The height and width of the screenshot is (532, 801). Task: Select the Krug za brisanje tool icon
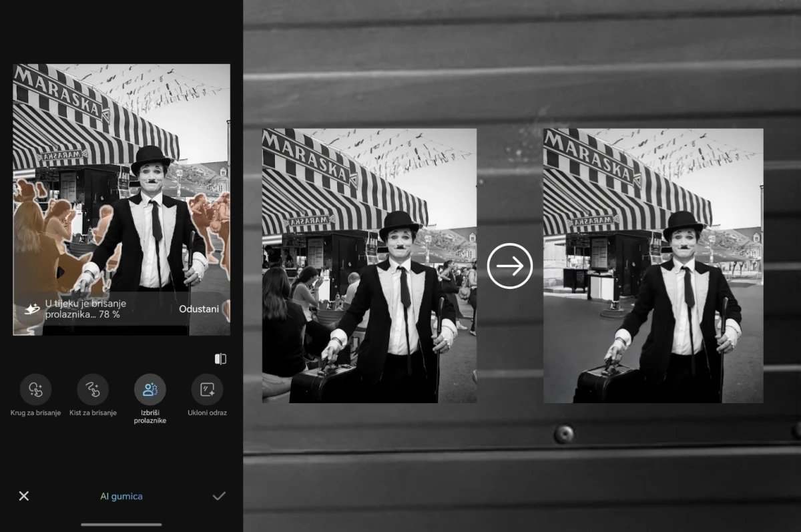point(35,390)
